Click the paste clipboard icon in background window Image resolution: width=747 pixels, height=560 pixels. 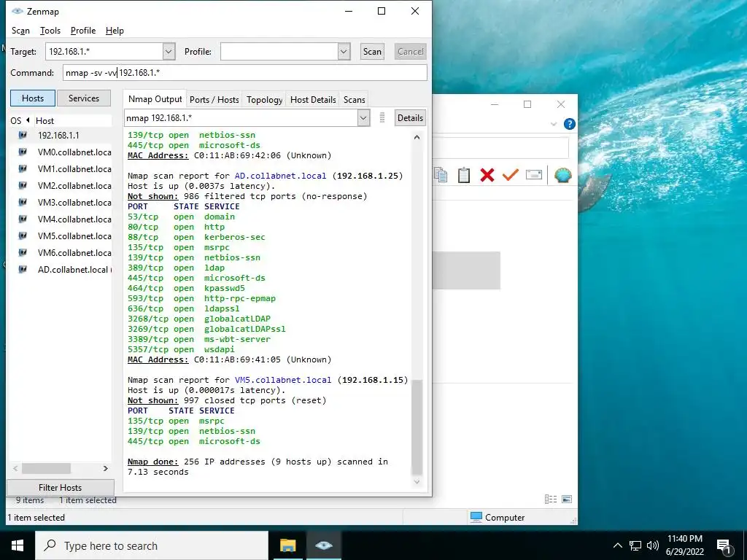(x=463, y=175)
